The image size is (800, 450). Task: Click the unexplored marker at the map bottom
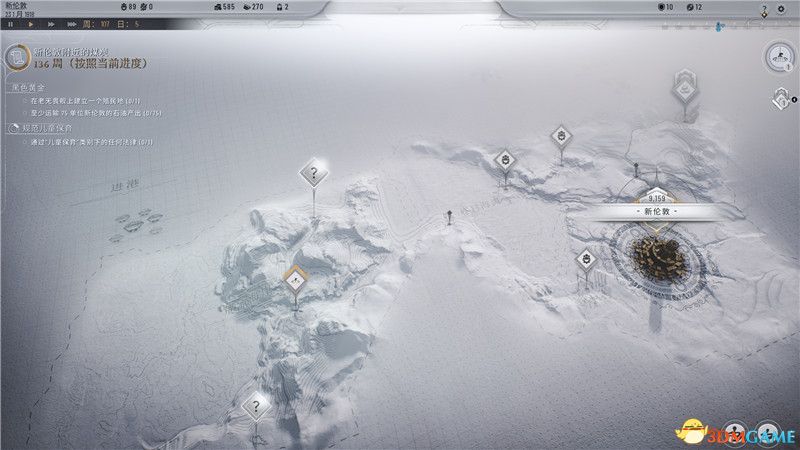[x=256, y=406]
